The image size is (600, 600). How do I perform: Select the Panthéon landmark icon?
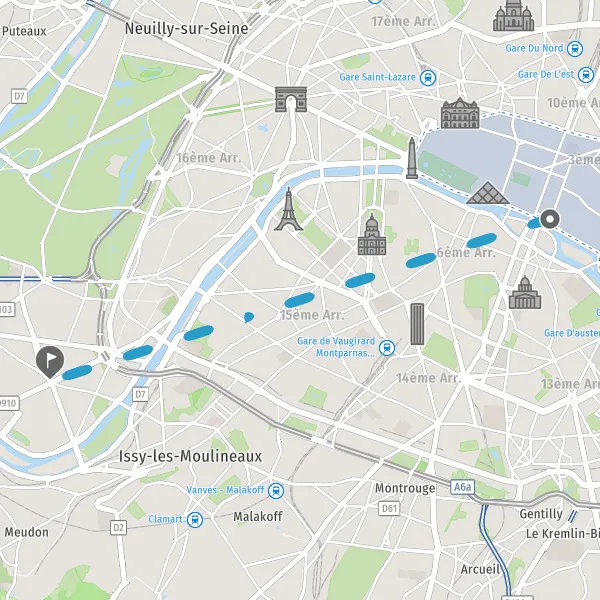pos(525,292)
